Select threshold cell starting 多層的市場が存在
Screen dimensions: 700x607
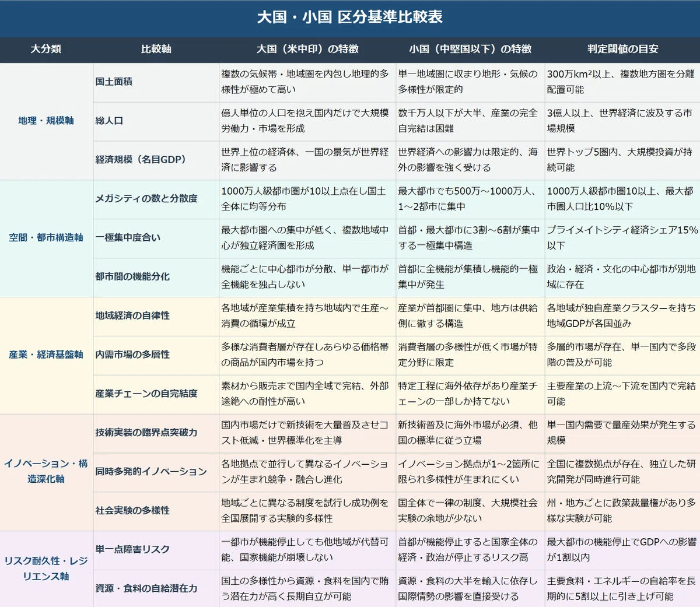[x=622, y=356]
